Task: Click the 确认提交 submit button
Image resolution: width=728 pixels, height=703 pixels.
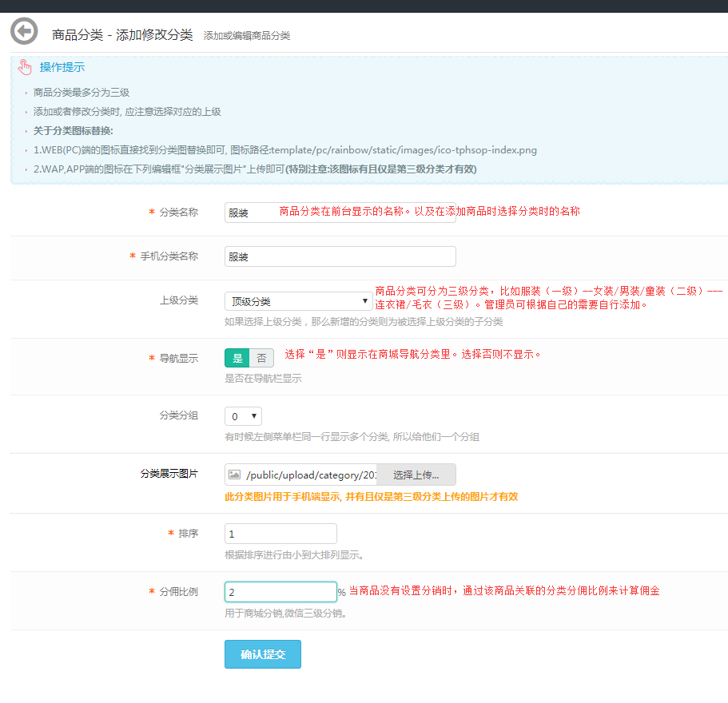Action: [x=262, y=653]
